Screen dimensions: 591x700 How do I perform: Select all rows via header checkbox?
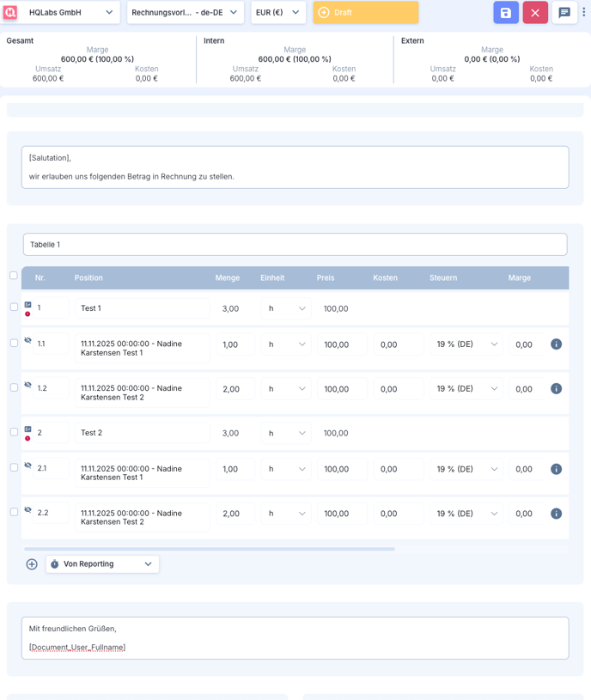(x=13, y=276)
